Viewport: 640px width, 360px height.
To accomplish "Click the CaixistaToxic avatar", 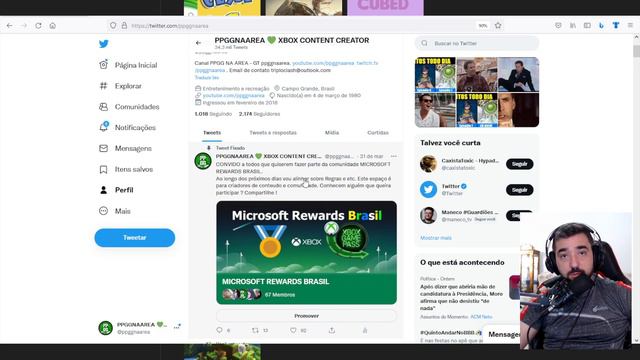I will tap(428, 164).
